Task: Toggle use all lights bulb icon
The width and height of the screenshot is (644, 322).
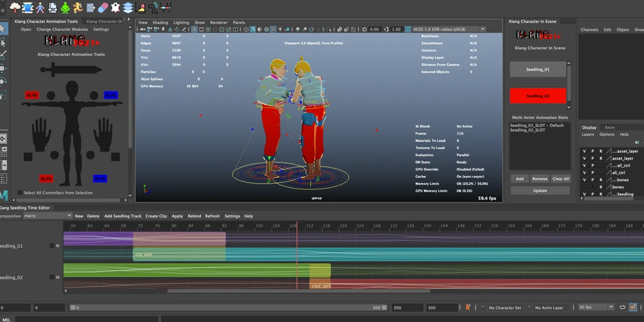Action: click(280, 29)
